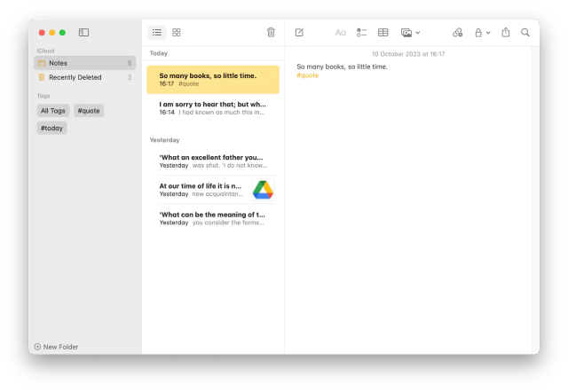Expand the media dropdown arrow

coord(418,33)
